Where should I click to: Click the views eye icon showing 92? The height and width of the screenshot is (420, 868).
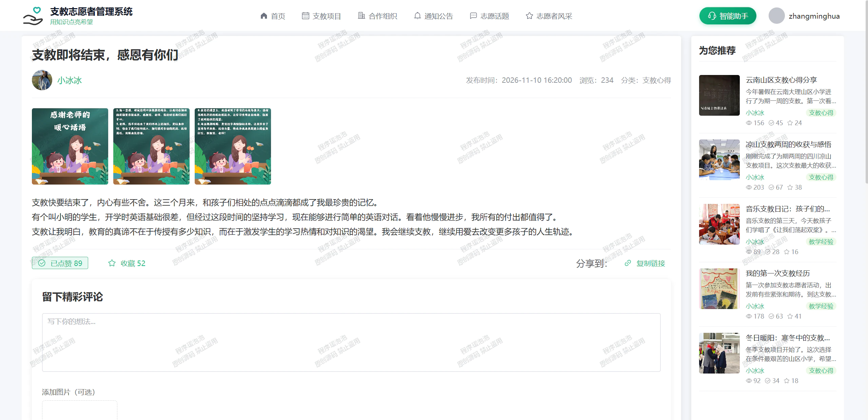point(749,381)
